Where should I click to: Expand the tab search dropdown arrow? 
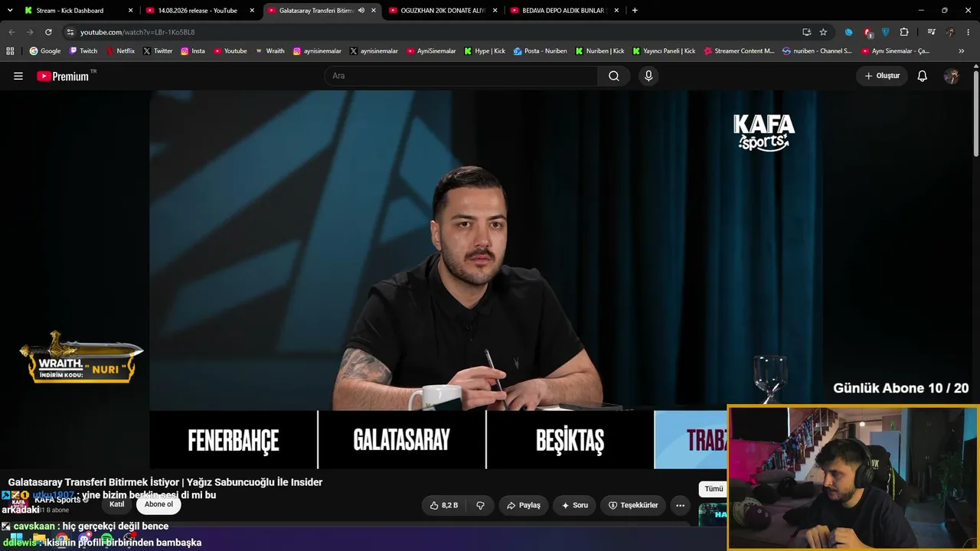[x=11, y=11]
